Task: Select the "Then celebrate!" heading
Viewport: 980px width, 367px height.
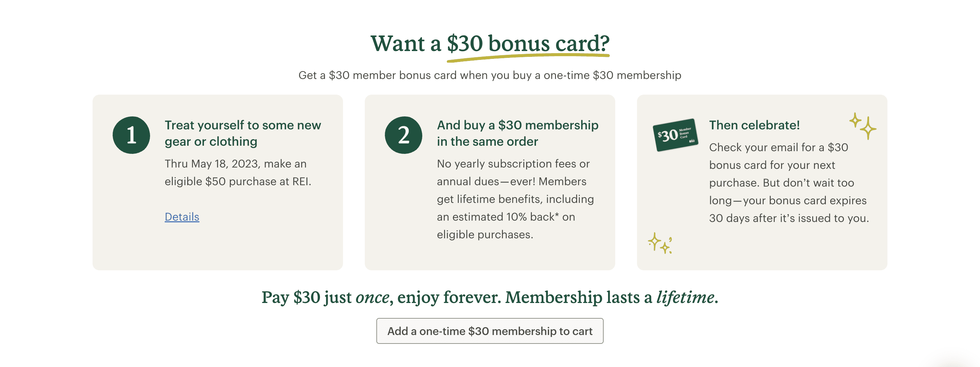Action: coord(755,125)
